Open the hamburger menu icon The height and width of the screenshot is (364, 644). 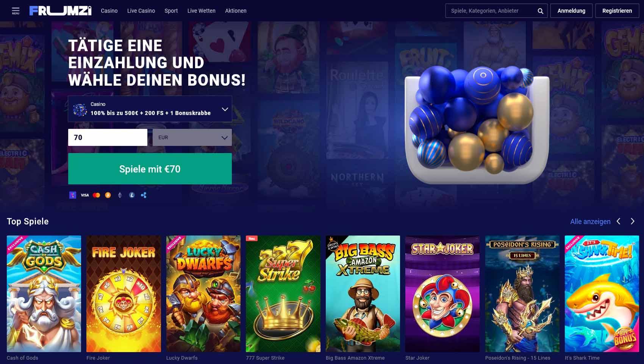[16, 11]
